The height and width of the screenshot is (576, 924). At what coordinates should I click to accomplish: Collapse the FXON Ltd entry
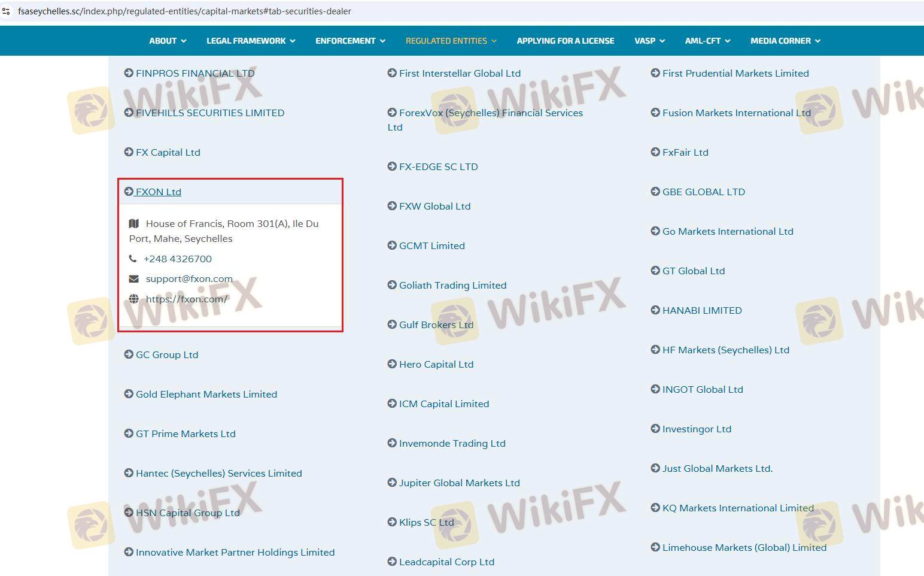(153, 192)
